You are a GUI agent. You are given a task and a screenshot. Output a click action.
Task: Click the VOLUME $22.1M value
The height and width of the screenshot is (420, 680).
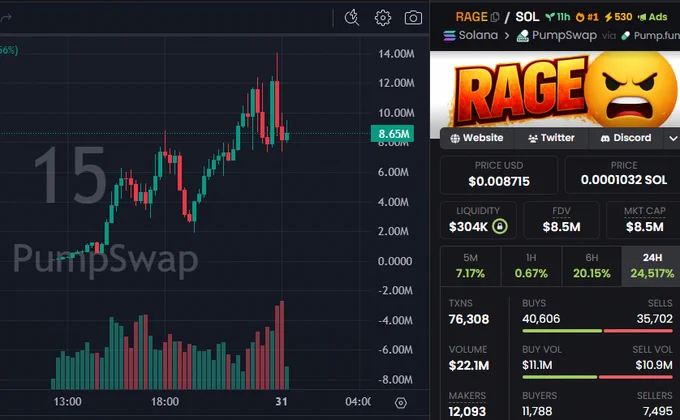coord(468,366)
